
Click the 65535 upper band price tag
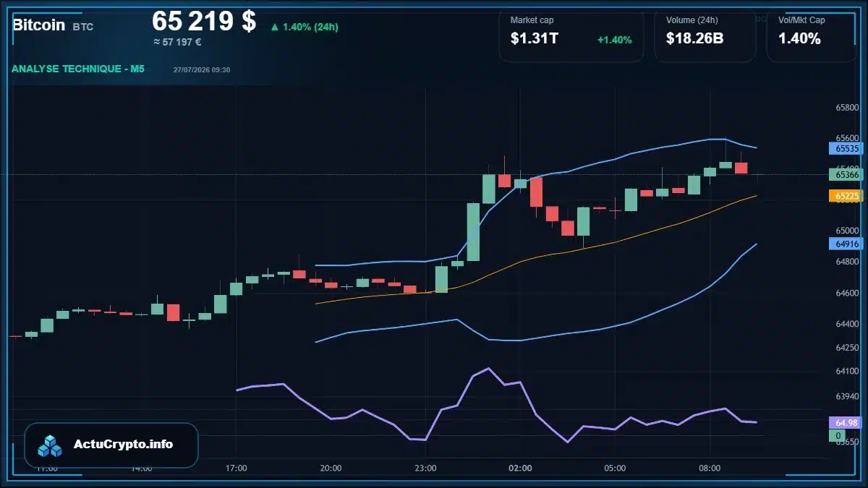(846, 148)
